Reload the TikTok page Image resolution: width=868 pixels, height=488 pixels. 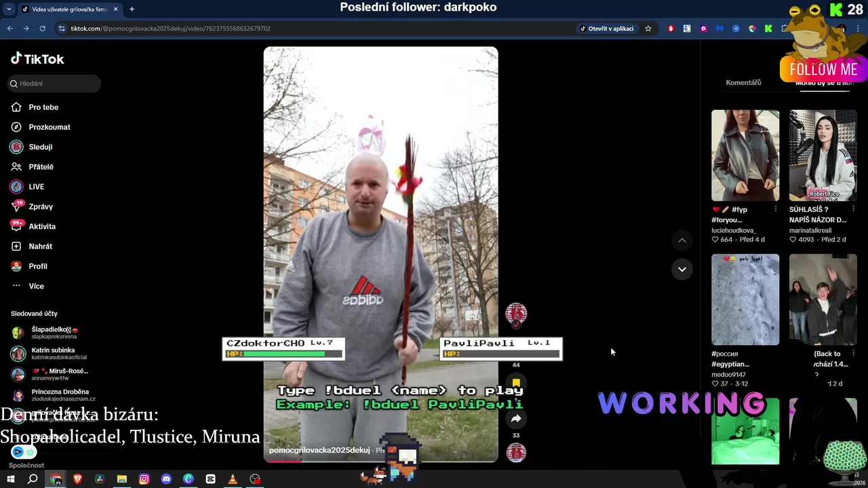tap(42, 28)
